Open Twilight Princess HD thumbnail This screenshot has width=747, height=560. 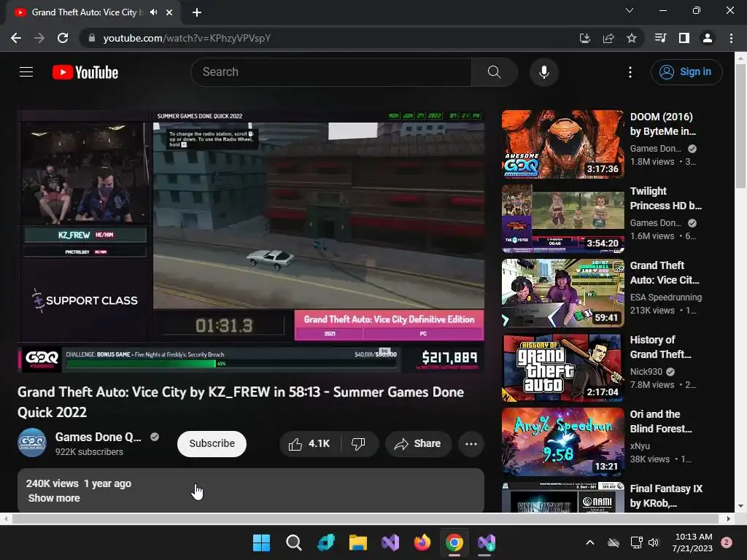point(562,219)
